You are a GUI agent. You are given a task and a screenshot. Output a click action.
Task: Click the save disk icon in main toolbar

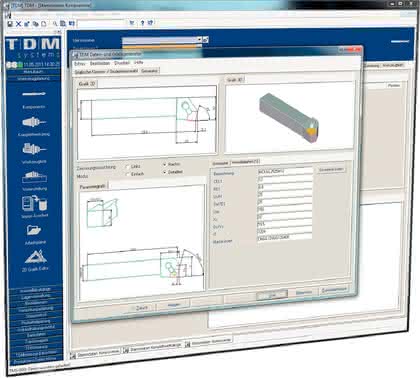pyautogui.click(x=10, y=24)
